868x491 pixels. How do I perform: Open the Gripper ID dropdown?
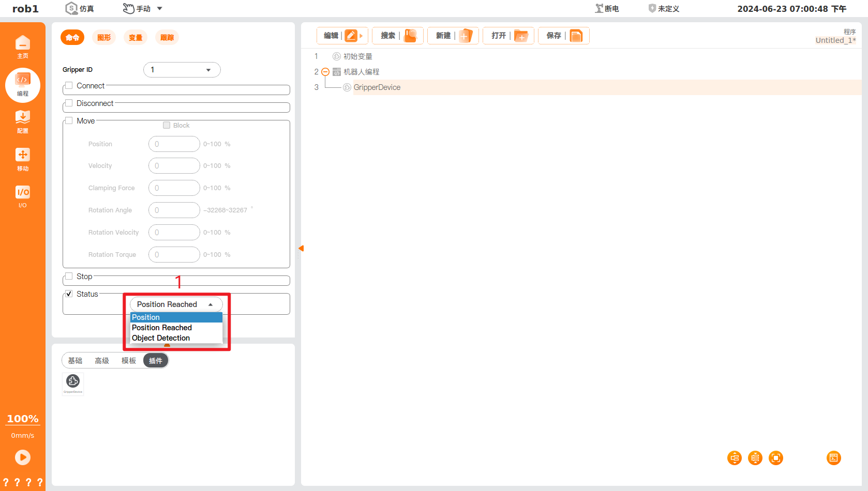(182, 69)
